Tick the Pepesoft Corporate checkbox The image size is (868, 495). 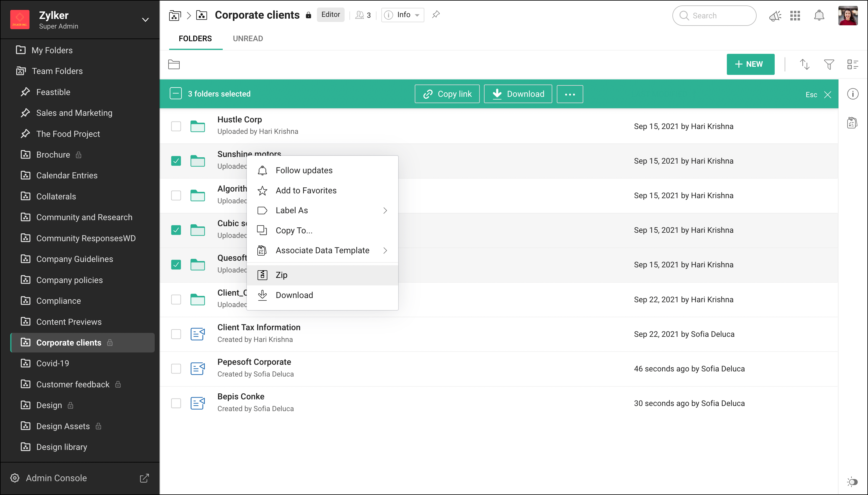[x=176, y=368]
